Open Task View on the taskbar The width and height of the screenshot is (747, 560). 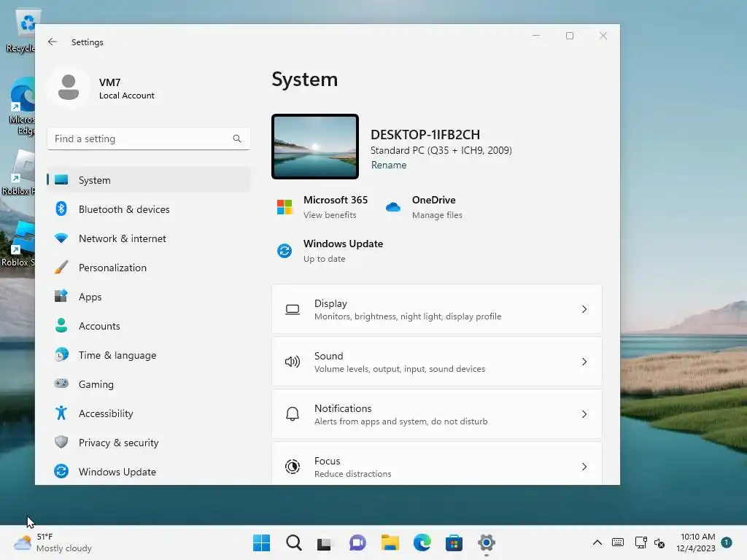[324, 543]
